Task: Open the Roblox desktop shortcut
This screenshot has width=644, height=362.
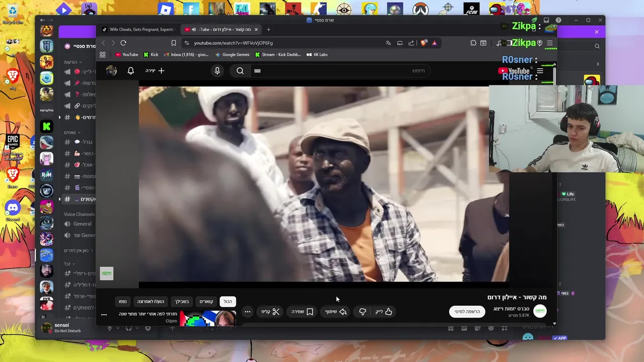Action: (166, 9)
